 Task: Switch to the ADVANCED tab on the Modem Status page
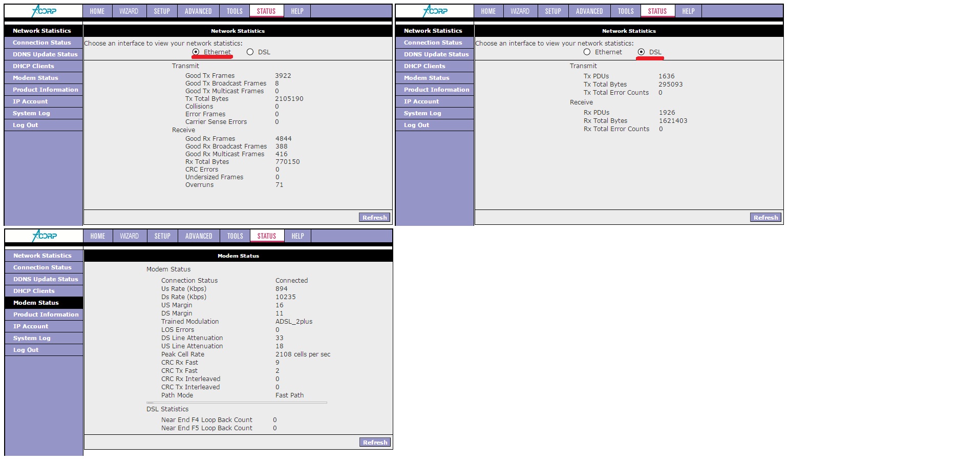click(199, 236)
